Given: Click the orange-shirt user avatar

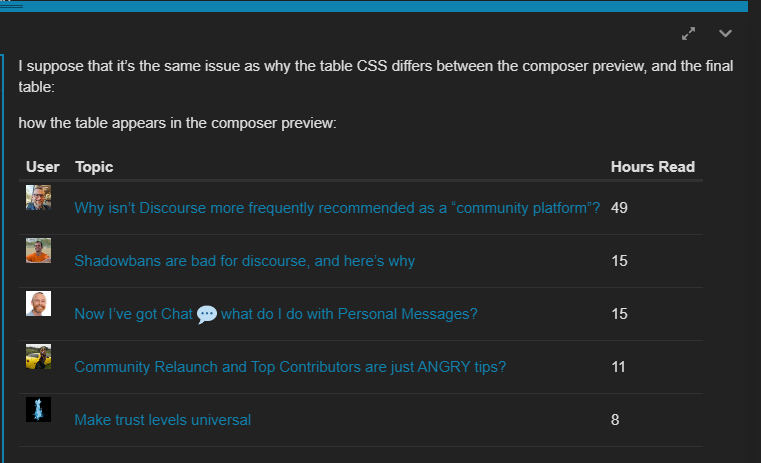Looking at the screenshot, I should pos(38,250).
